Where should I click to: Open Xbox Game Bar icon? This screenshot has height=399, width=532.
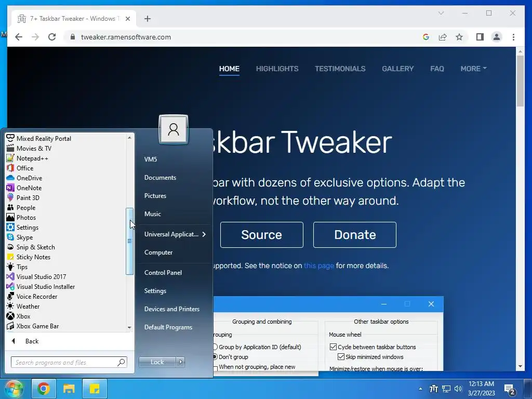(10, 326)
